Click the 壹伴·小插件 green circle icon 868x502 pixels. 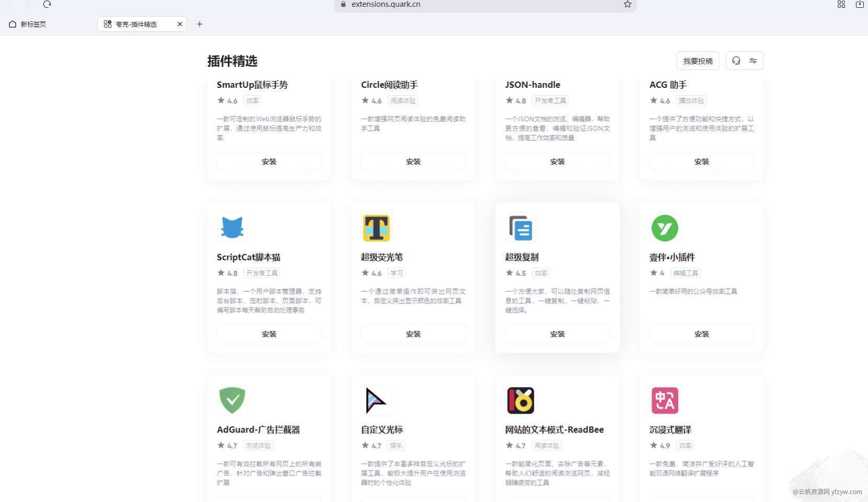(665, 228)
